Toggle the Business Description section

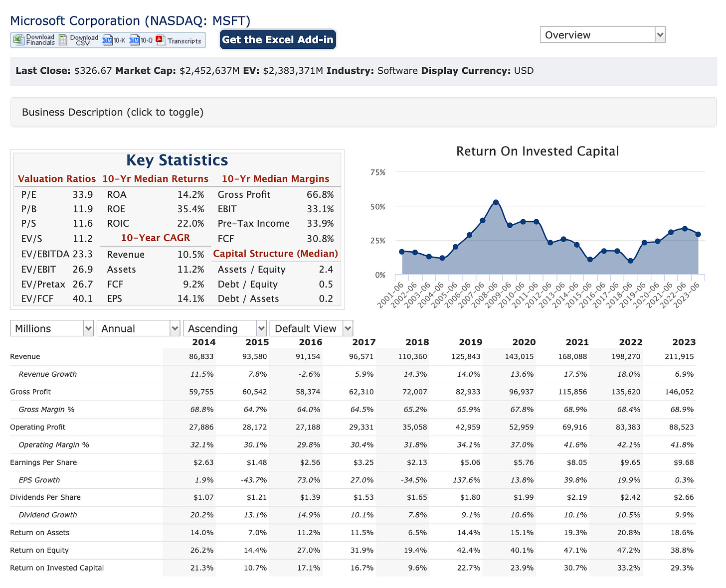click(363, 112)
